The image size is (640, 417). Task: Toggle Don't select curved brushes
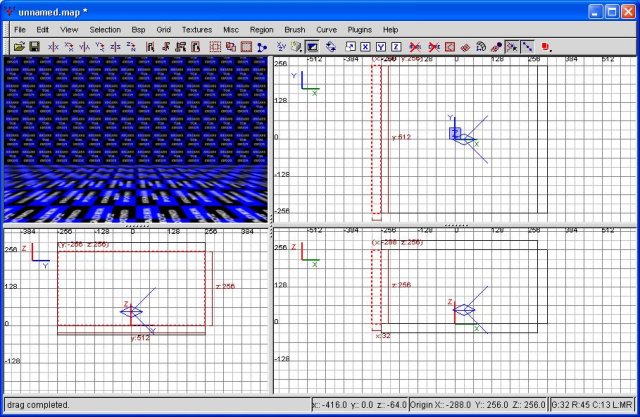pos(415,47)
